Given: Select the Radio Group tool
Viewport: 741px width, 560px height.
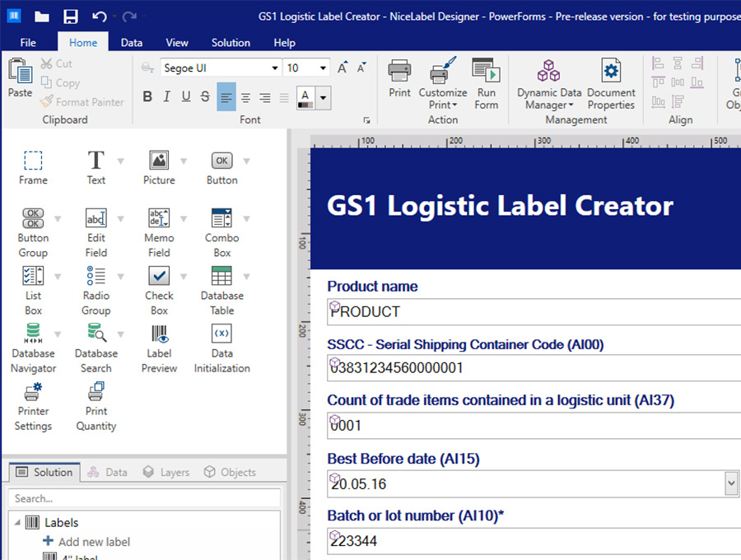Looking at the screenshot, I should (x=96, y=290).
